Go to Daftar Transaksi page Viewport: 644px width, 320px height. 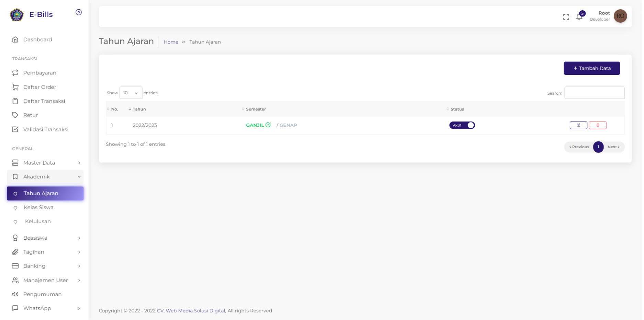point(44,101)
